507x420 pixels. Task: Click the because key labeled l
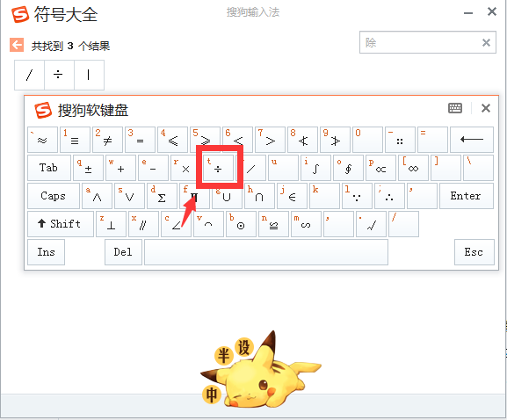[x=357, y=196]
